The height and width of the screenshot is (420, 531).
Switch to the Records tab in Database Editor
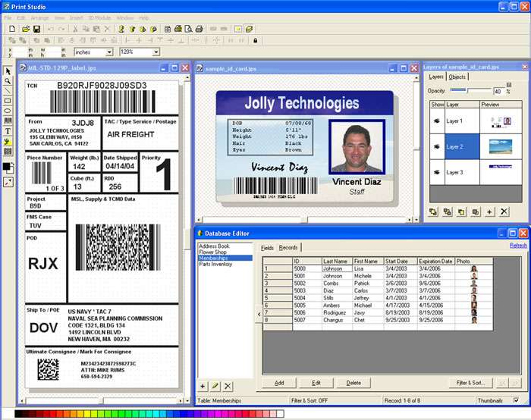(x=288, y=248)
